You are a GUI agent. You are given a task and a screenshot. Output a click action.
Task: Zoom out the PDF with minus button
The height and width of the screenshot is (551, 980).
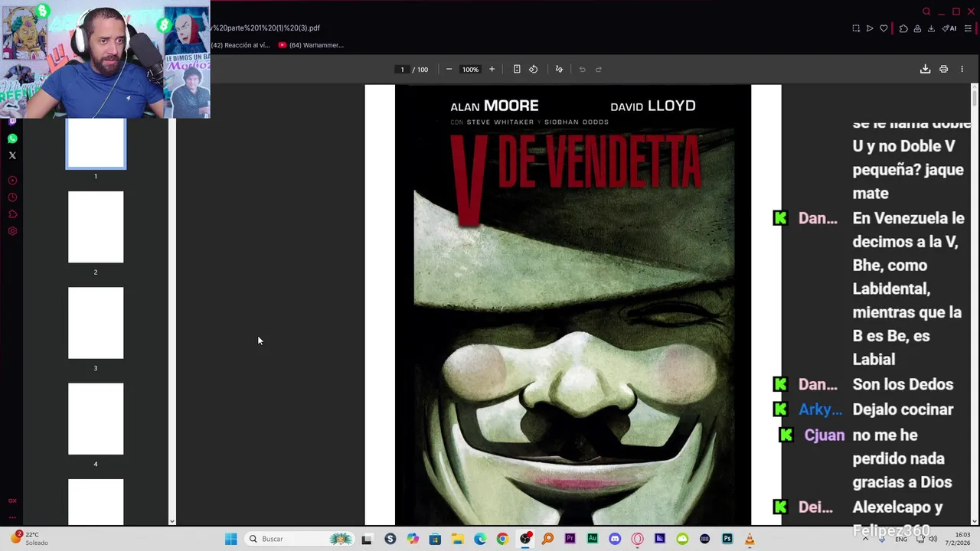[x=449, y=69]
